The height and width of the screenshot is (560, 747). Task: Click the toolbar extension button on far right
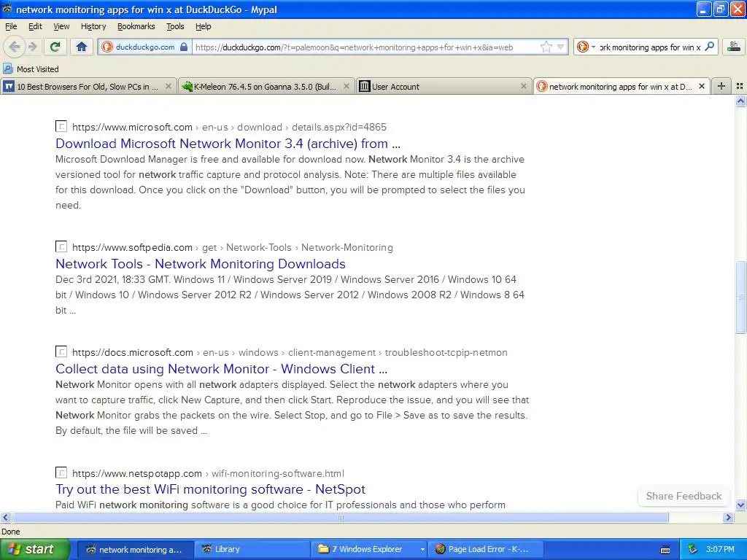[x=734, y=47]
